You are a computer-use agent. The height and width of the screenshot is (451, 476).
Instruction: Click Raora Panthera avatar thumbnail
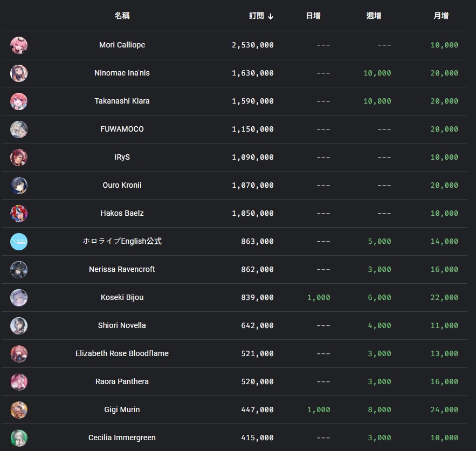(19, 382)
